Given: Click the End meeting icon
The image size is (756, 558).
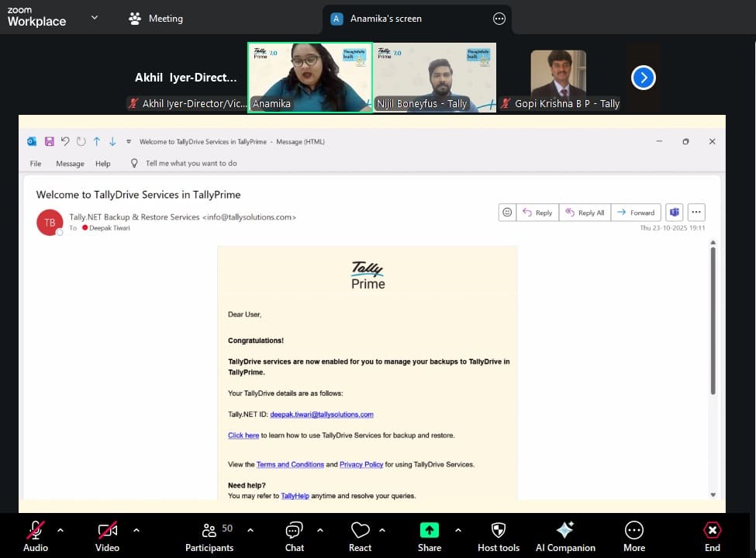Looking at the screenshot, I should click(712, 530).
